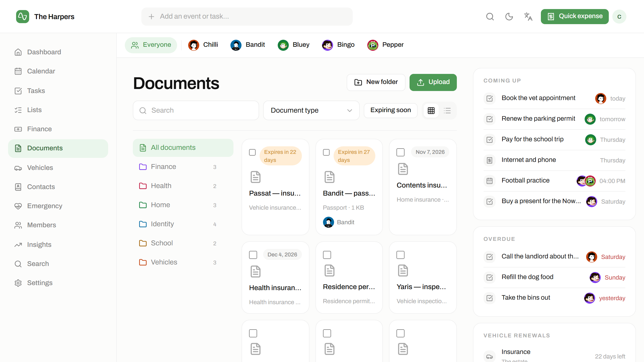Open the Health folder
The width and height of the screenshot is (644, 362).
[183, 186]
